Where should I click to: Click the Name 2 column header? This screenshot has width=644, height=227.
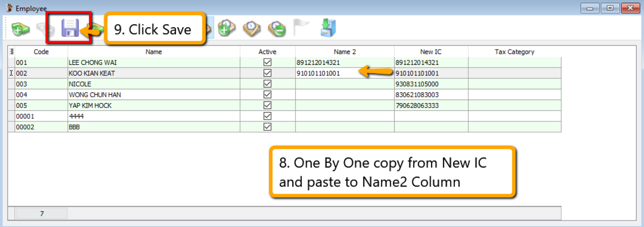(x=344, y=52)
